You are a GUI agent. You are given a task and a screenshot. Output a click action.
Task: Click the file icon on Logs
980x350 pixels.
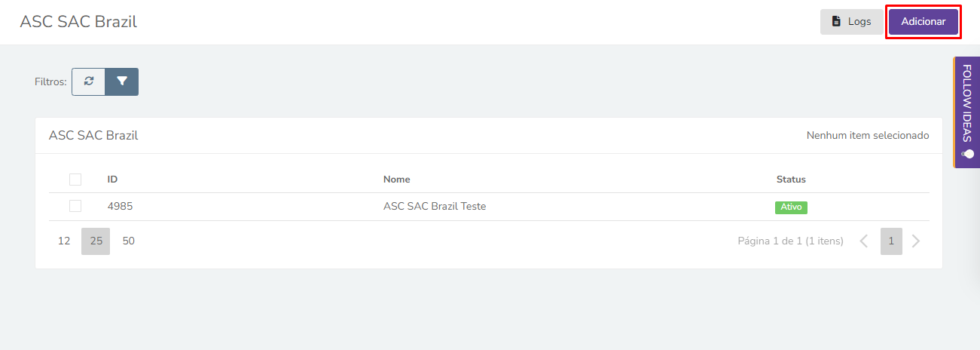tap(836, 22)
